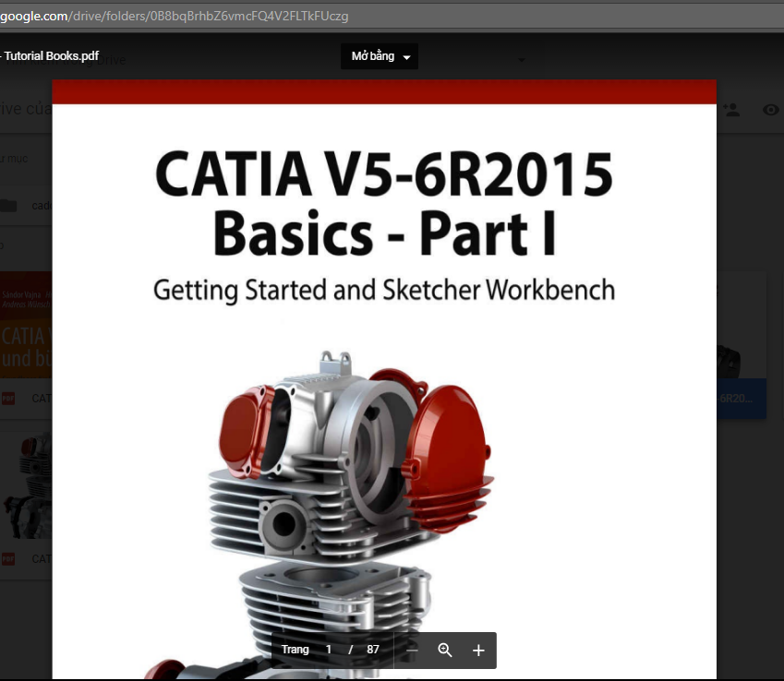Click the 'Trang' page label

[x=295, y=650]
